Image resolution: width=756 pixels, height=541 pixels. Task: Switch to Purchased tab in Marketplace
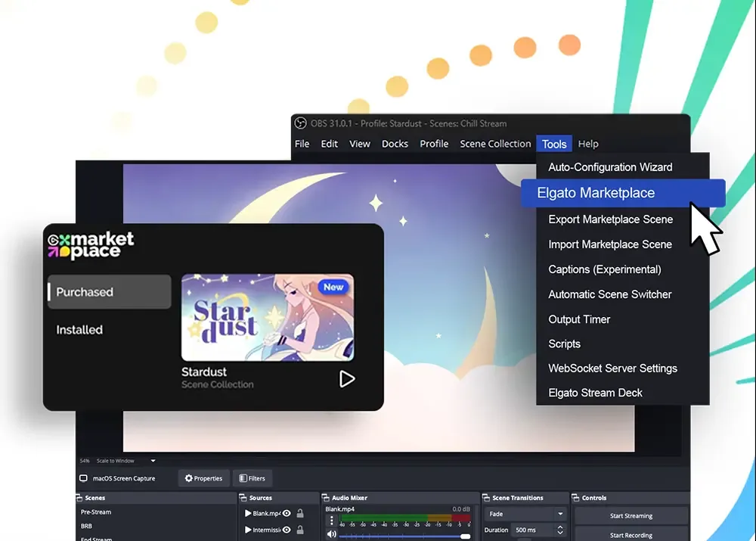point(110,292)
